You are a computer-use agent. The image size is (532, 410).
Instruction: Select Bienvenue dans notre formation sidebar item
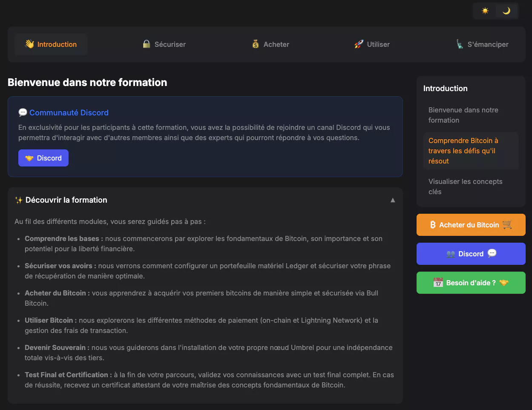click(463, 115)
